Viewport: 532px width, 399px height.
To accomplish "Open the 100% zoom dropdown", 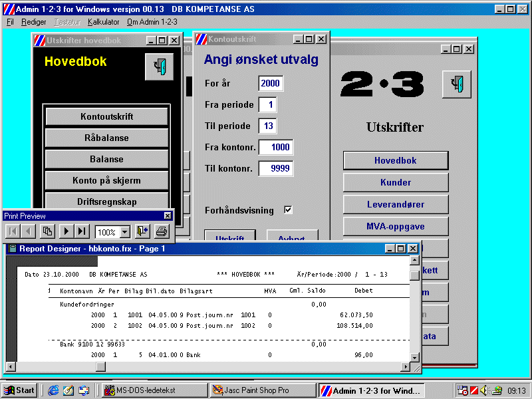I will 125,232.
